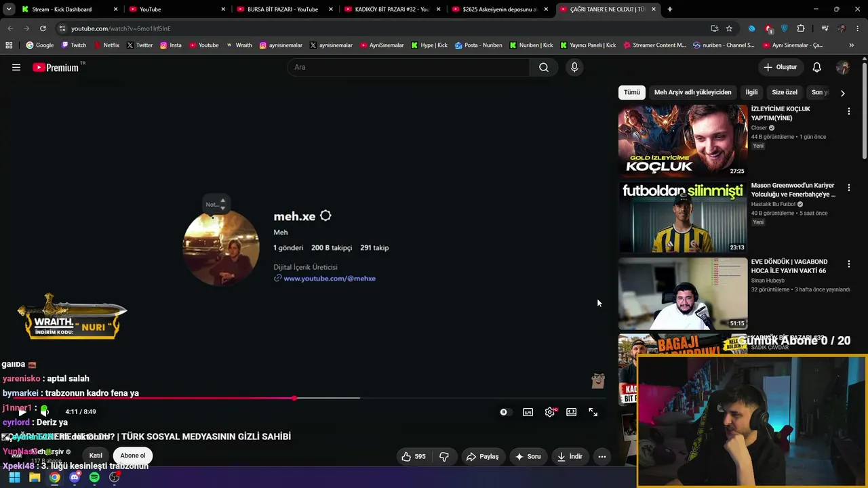The width and height of the screenshot is (868, 488).
Task: Open the Closer channel link
Action: tap(759, 127)
